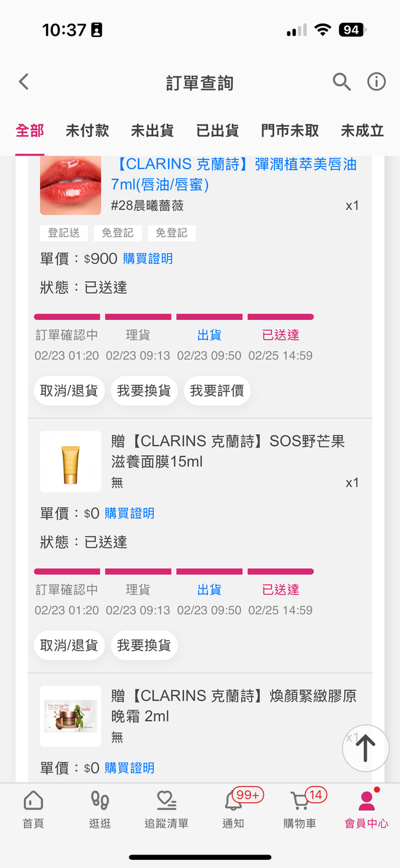Open 逛逛 footprints icon
The height and width of the screenshot is (868, 400).
tap(100, 801)
